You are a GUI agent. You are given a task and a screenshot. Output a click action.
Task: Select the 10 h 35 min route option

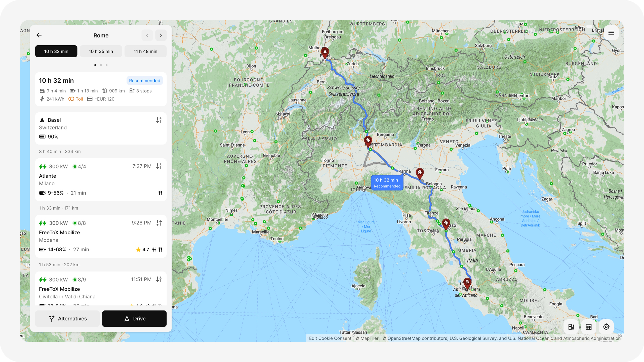[101, 51]
